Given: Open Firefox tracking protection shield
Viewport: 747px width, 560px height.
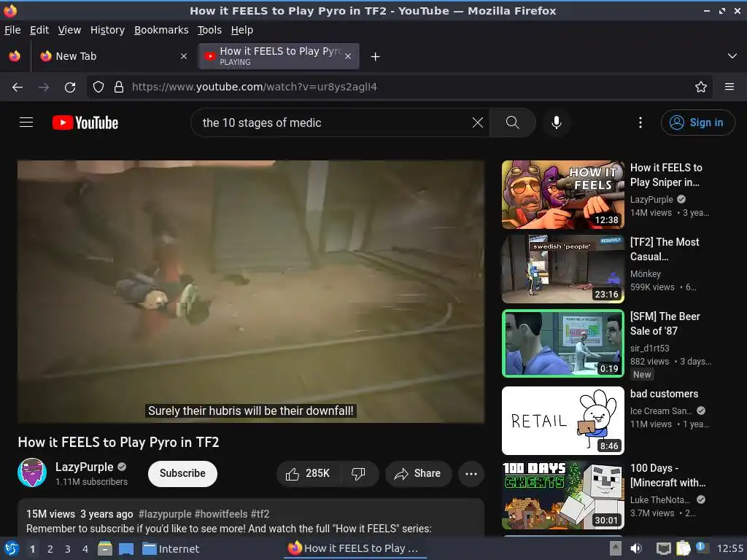Looking at the screenshot, I should (x=98, y=87).
